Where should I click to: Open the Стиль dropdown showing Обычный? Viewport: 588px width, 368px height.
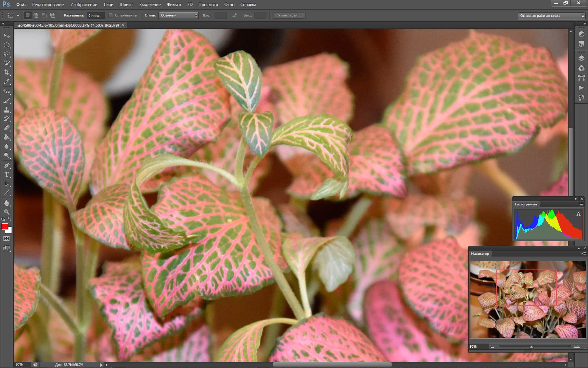(x=178, y=15)
